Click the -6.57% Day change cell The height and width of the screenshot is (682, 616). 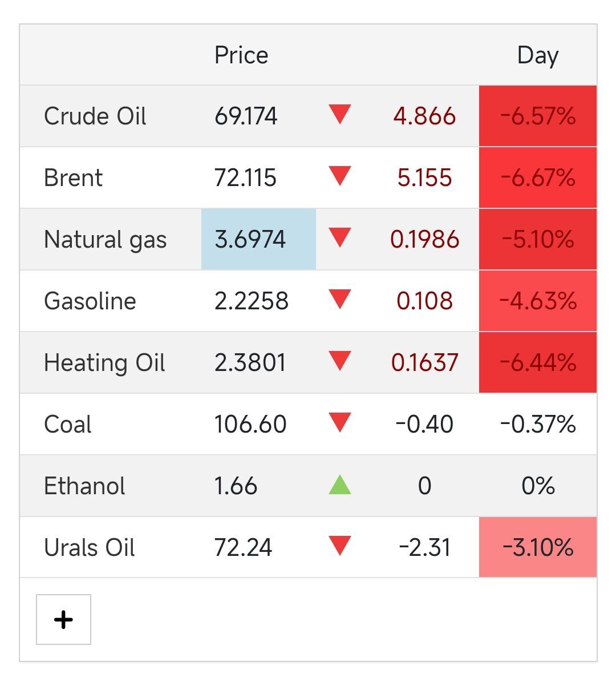pyautogui.click(x=538, y=116)
